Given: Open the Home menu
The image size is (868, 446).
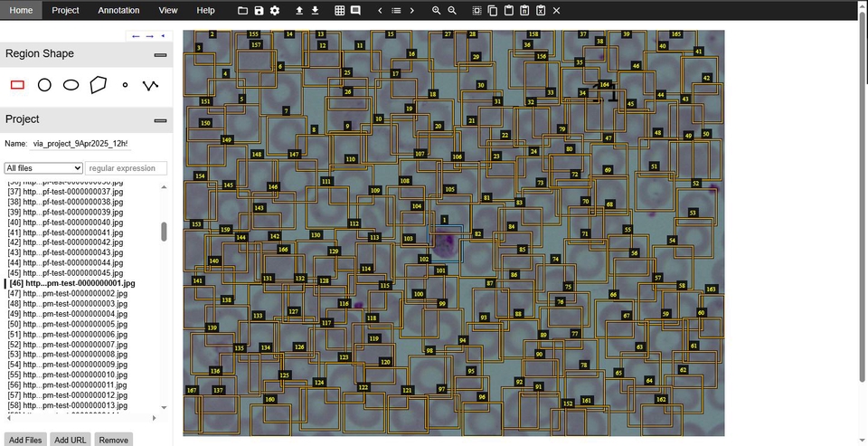Looking at the screenshot, I should click(x=21, y=10).
